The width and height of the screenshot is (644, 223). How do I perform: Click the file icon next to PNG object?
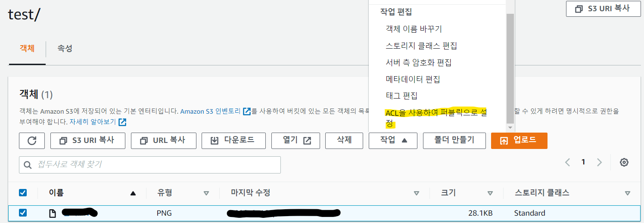click(53, 213)
